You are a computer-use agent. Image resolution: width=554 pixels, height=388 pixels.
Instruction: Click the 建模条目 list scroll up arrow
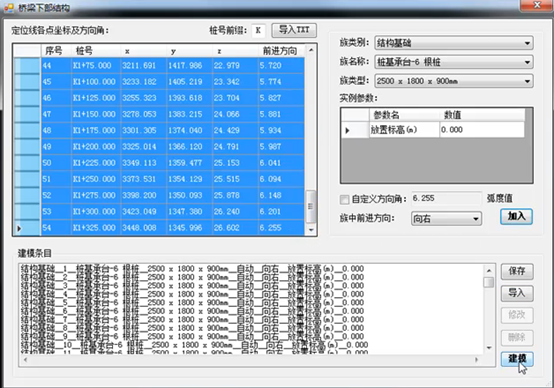point(489,271)
